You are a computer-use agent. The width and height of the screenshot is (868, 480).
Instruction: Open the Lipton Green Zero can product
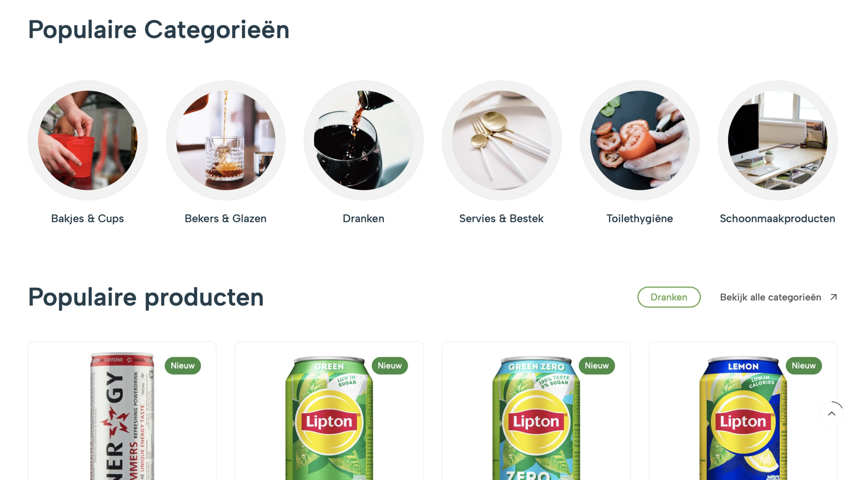pos(536,411)
